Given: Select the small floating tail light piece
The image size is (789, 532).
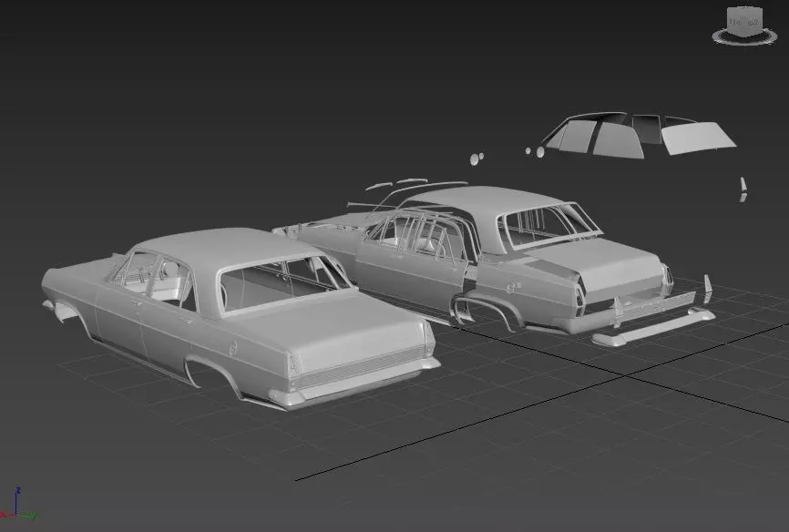Looking at the screenshot, I should tap(743, 189).
